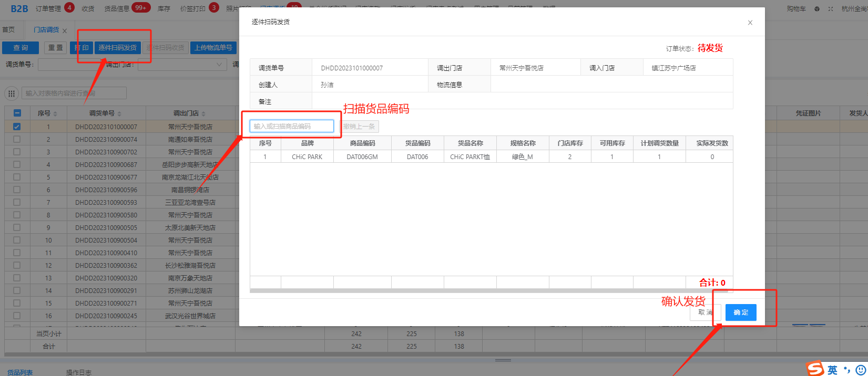
Task: Focus the 输入或扫描商品编码 input field
Action: 291,126
